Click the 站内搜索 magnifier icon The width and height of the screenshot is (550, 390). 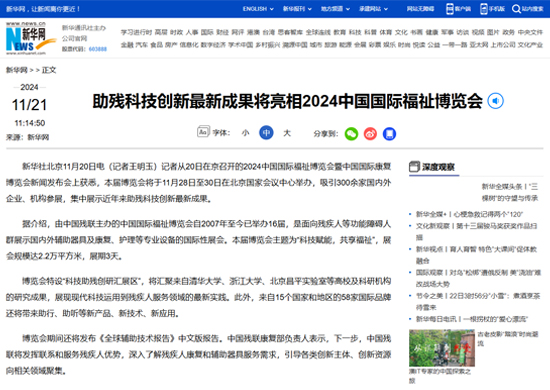[x=516, y=9]
